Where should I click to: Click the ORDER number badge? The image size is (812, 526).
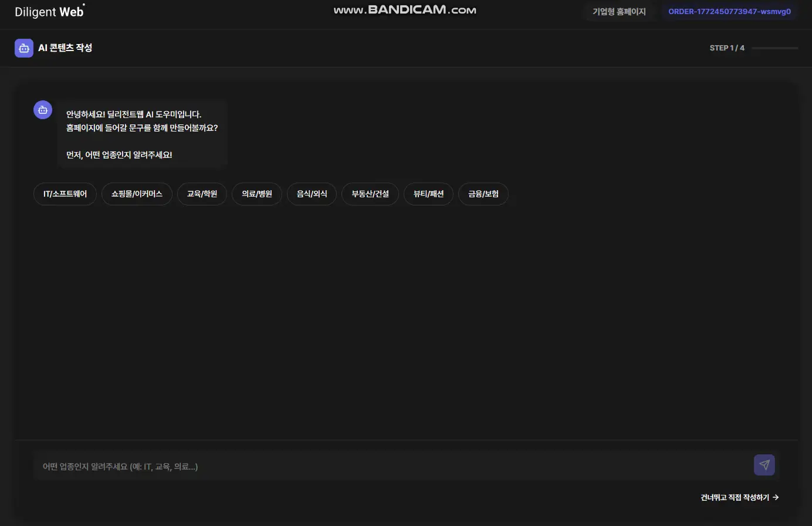coord(729,12)
